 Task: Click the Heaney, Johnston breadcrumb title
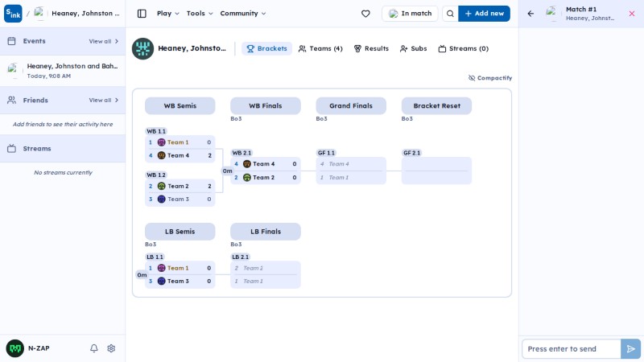(85, 14)
